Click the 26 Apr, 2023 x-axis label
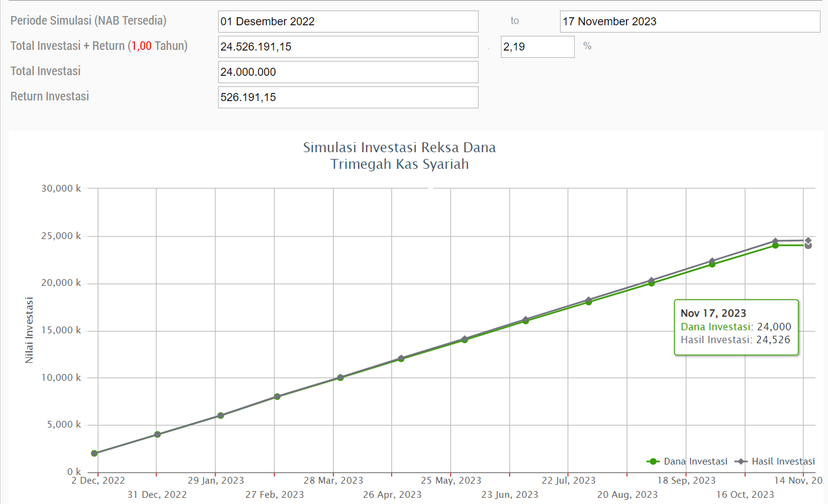The width and height of the screenshot is (828, 504). 392,494
